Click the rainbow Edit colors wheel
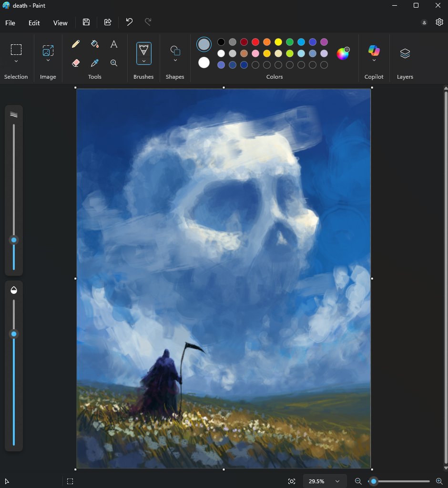The height and width of the screenshot is (488, 448). tap(342, 53)
